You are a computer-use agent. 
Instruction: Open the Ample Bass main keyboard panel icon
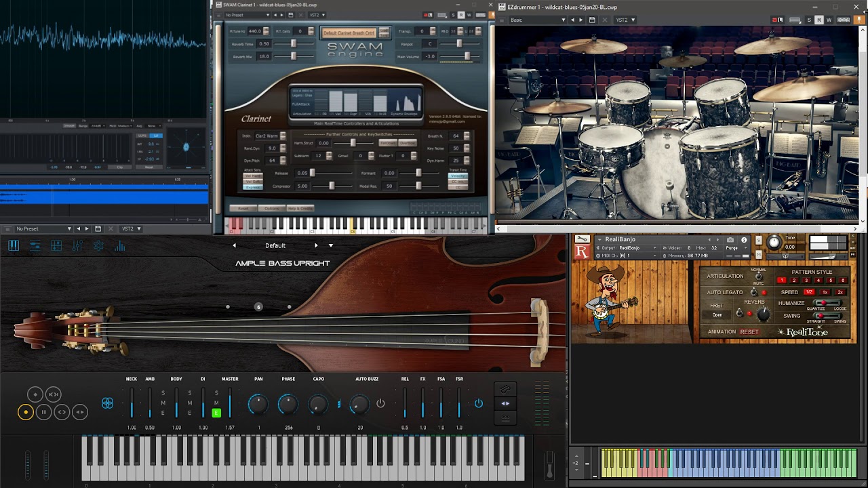(x=14, y=246)
